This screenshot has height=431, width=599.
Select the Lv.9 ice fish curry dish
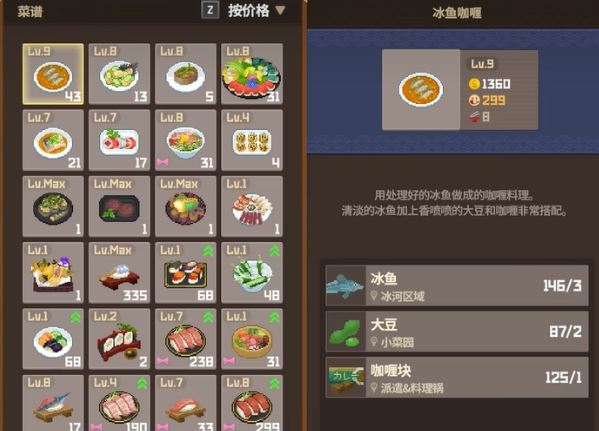(53, 74)
